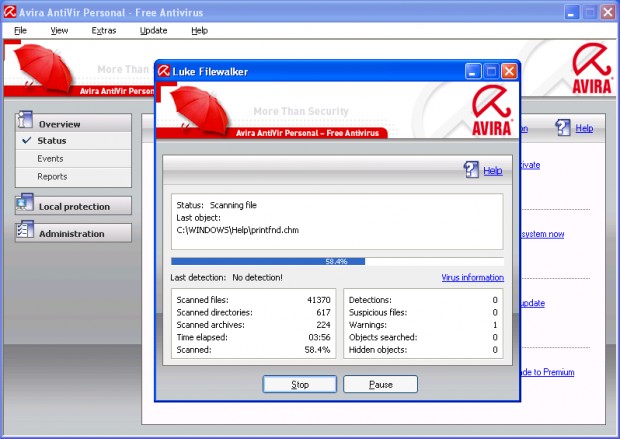Minimize the Luke Filewalker dialog

click(x=473, y=72)
